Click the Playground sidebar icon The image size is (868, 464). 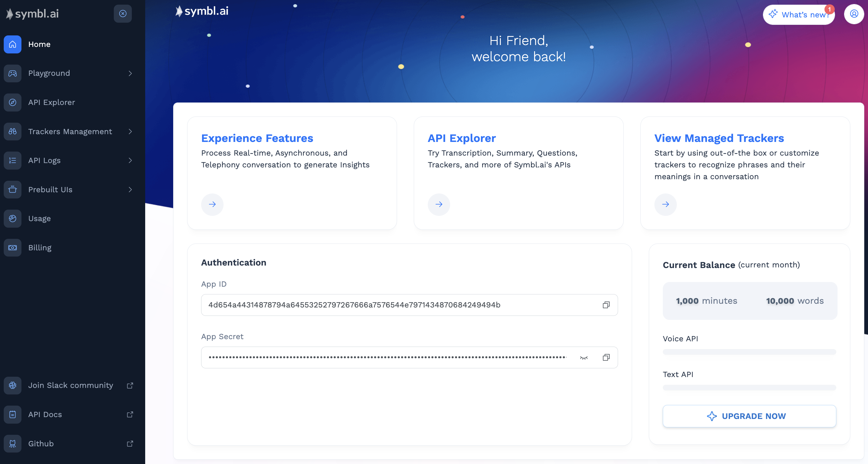[x=13, y=73]
